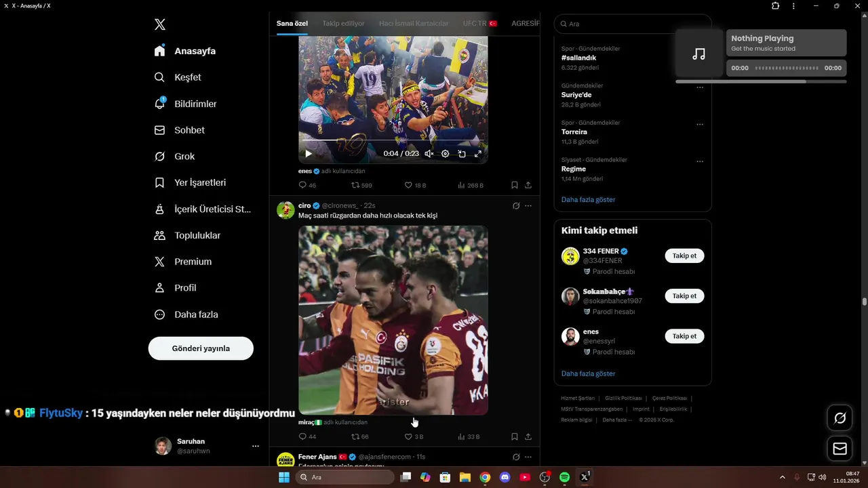Open Galatasaray players video thumbnail
Viewport: 868px width, 488px height.
click(393, 320)
